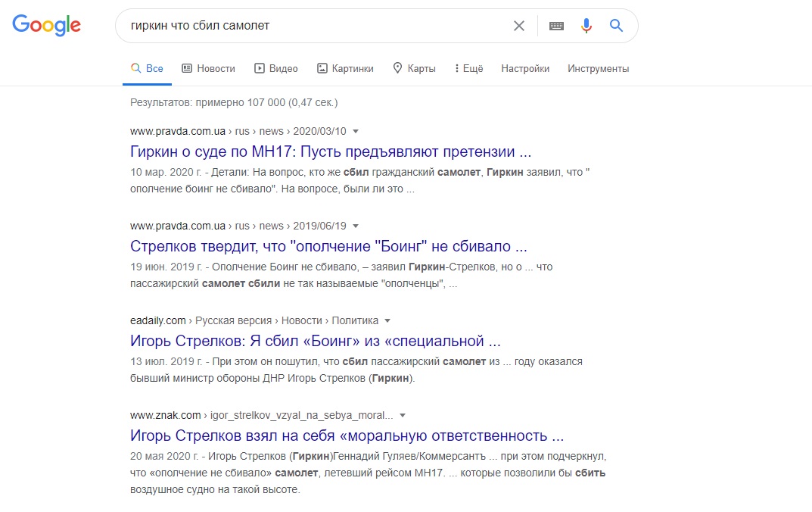Screen dimensions: 812x512
Task: Expand the arrow beside the eadaily.com breadcrumb
Action: (x=387, y=321)
